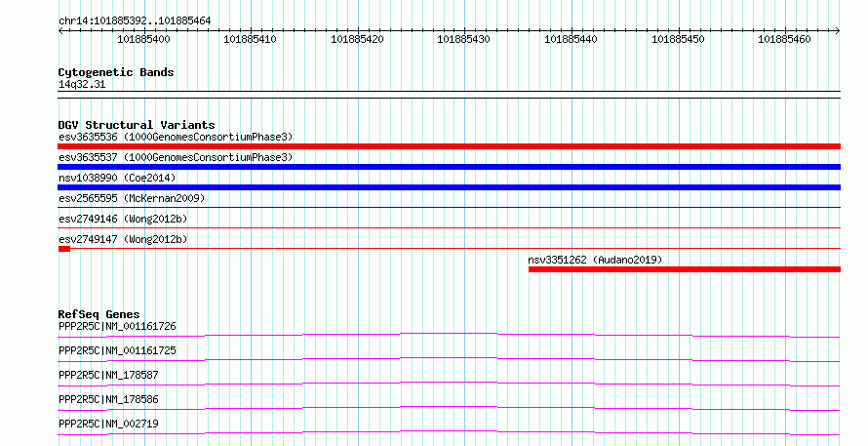Viewport: 868px width, 446px height.
Task: Click the red bar for esv3635536
Action: [x=449, y=146]
